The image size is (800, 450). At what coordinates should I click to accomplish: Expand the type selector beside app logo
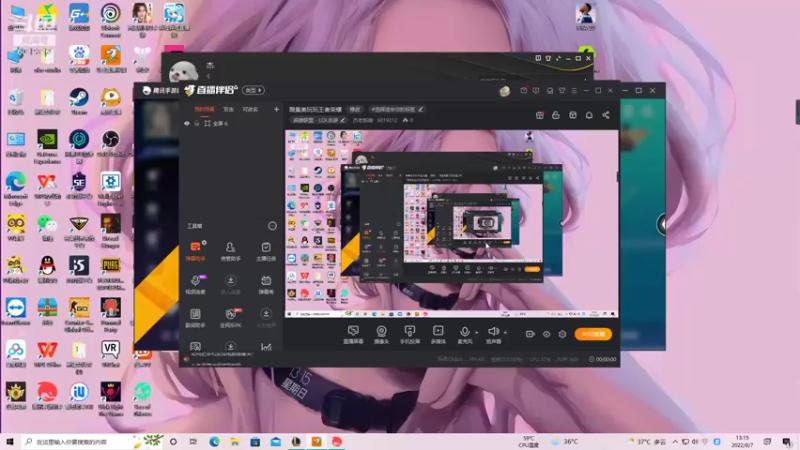coord(253,90)
